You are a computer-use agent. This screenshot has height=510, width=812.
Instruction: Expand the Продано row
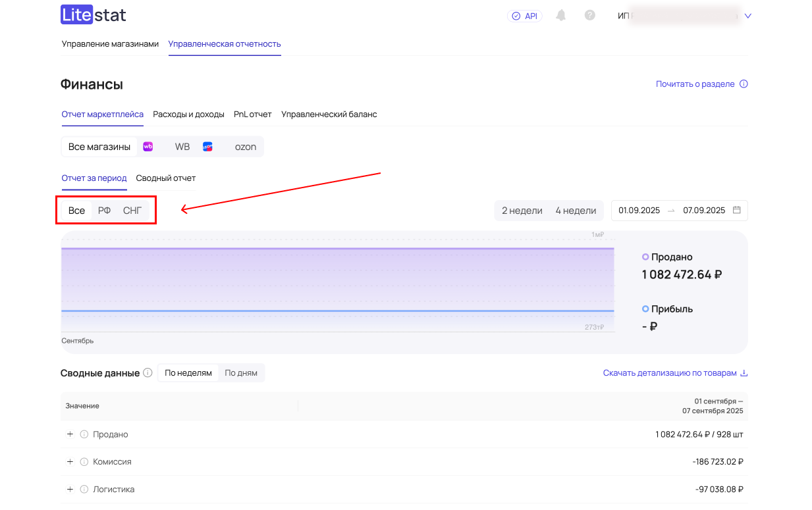(x=70, y=434)
